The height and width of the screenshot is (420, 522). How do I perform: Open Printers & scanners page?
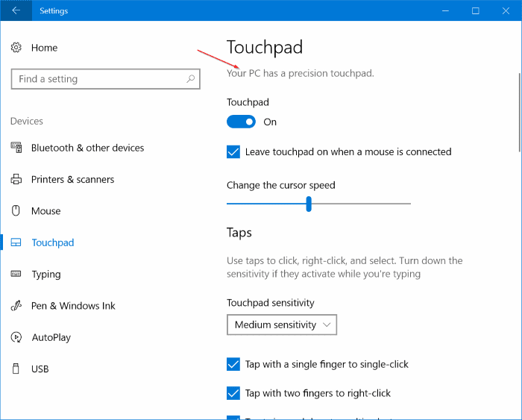point(72,179)
